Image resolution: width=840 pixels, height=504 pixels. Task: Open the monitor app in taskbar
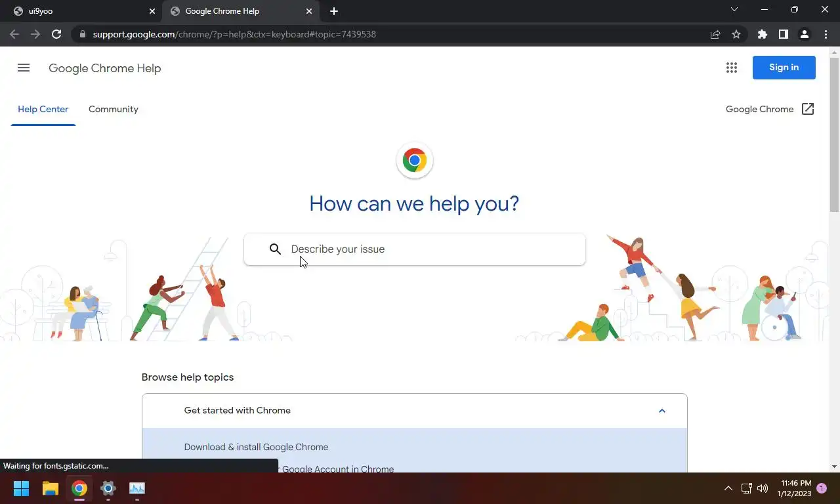[x=137, y=488]
